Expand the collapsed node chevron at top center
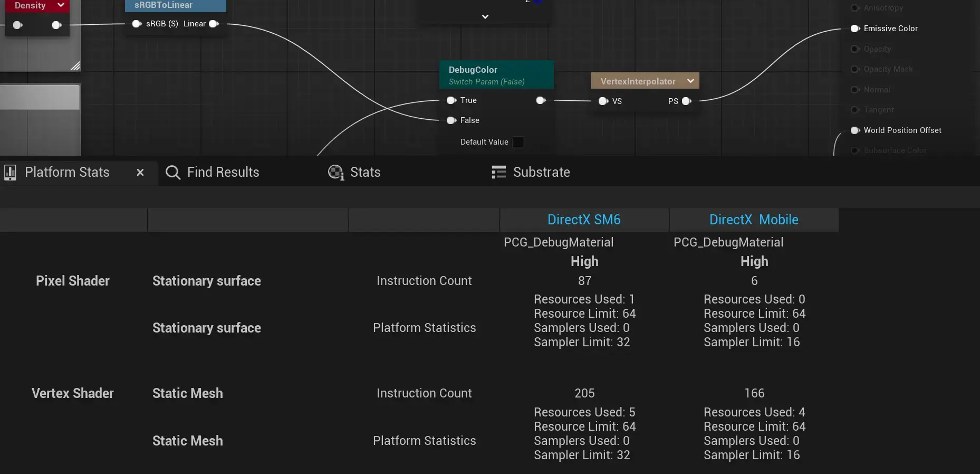 [485, 17]
